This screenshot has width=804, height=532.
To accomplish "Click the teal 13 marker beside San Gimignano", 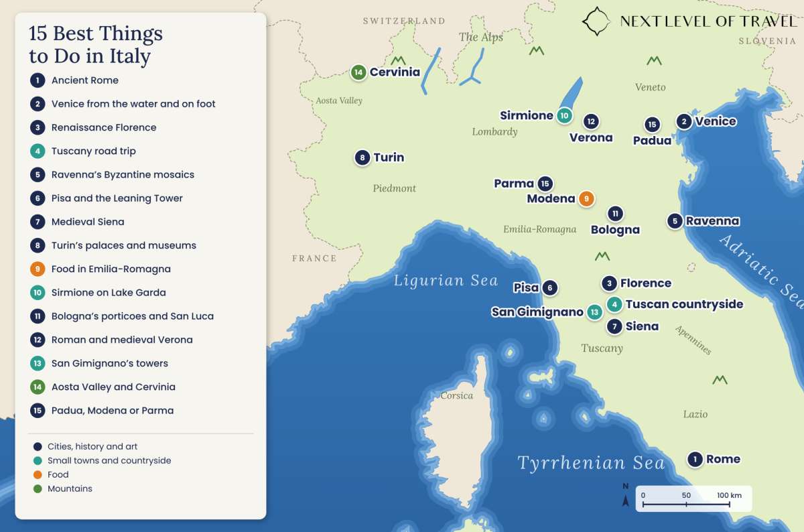I will coord(594,312).
